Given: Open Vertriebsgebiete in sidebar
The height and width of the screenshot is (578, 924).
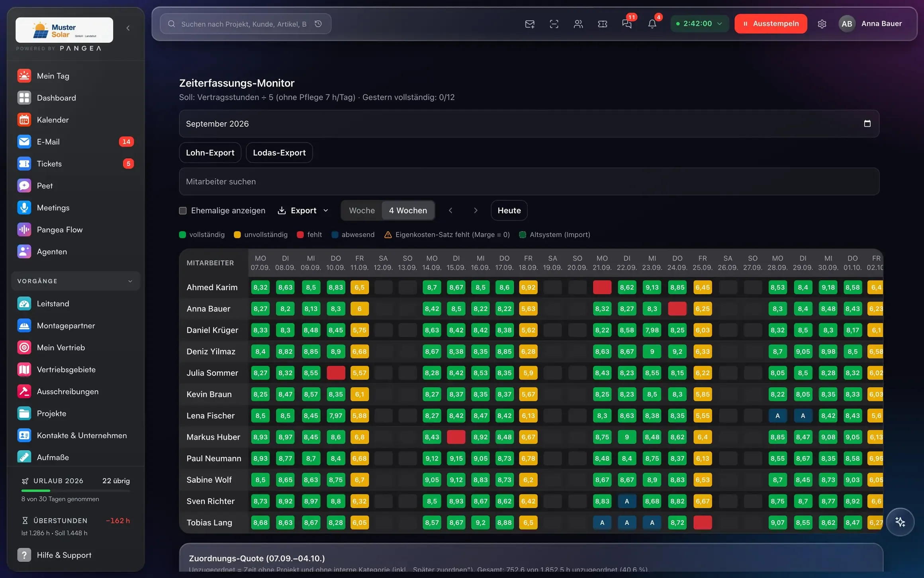Looking at the screenshot, I should click(76, 370).
